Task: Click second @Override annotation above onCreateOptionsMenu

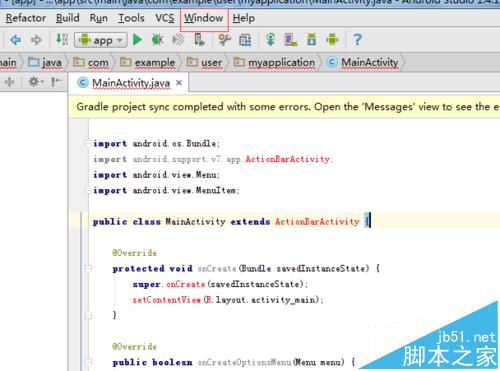Action: point(134,347)
